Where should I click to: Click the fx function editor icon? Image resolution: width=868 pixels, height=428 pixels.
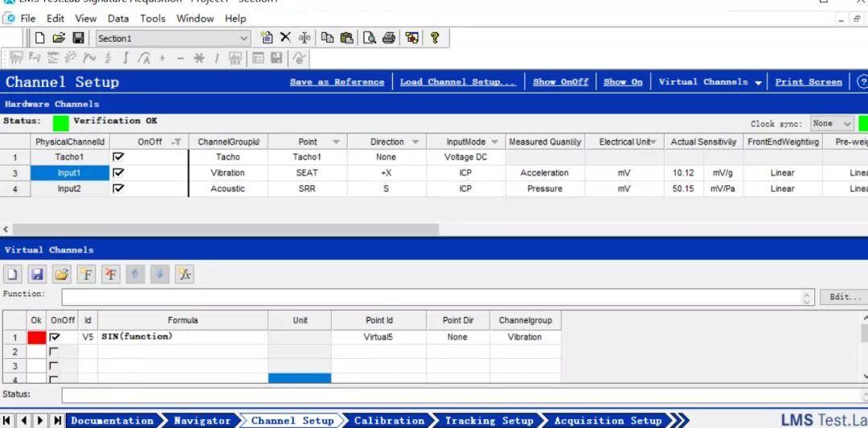(x=184, y=274)
